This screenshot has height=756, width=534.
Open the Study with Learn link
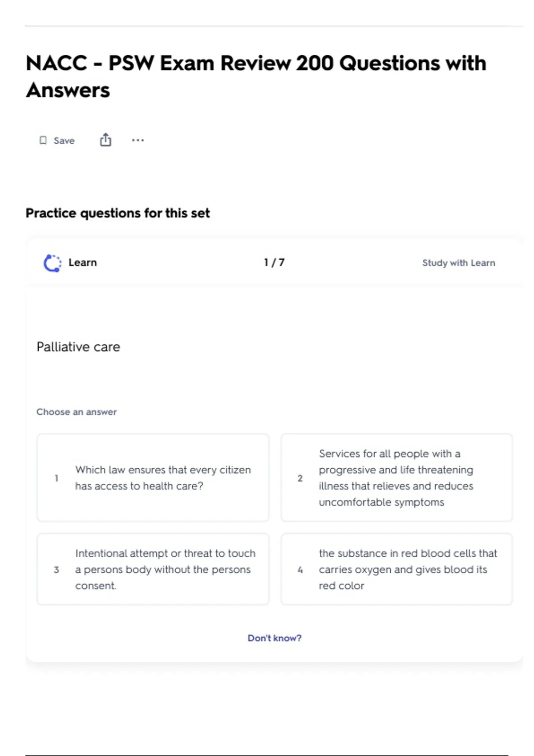pos(458,263)
